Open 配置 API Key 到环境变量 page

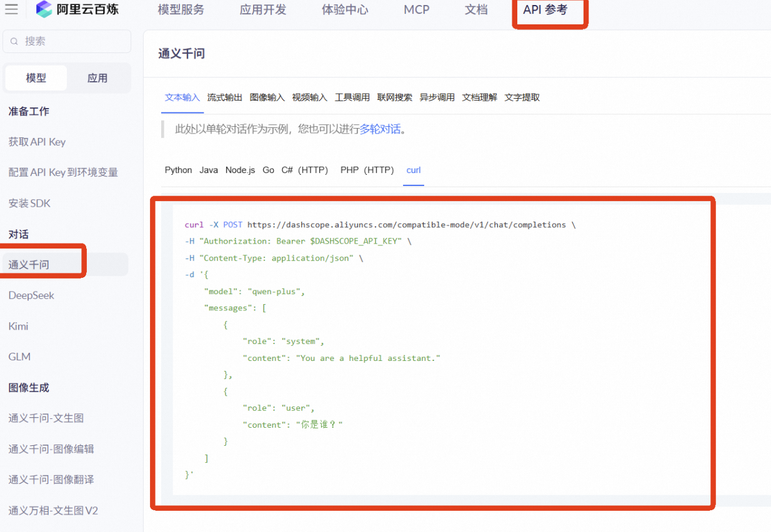coord(63,172)
